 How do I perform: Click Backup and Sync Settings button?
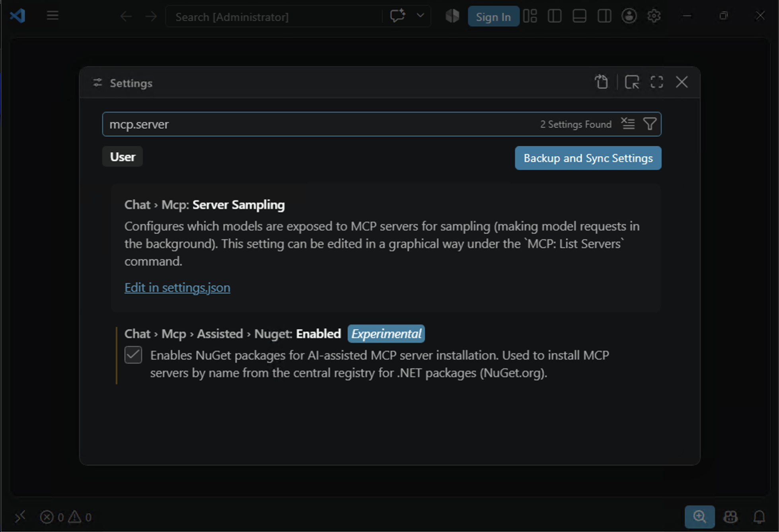point(588,158)
